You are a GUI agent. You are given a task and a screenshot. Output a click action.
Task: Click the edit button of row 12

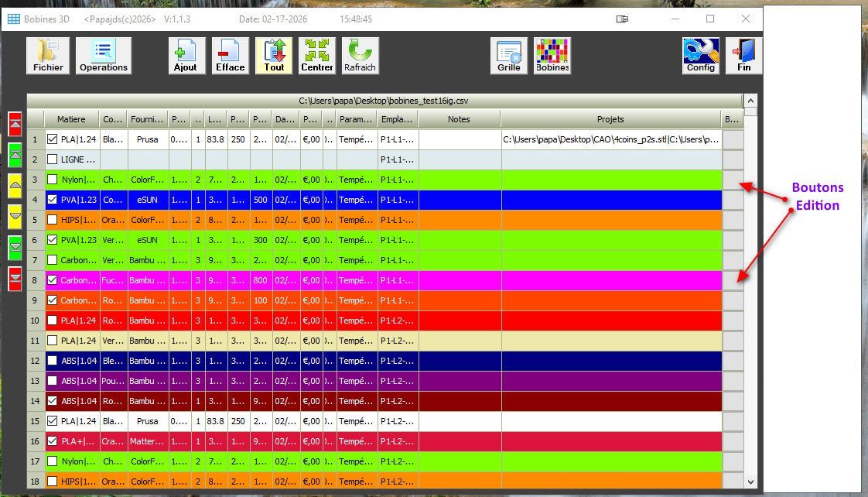tap(733, 361)
